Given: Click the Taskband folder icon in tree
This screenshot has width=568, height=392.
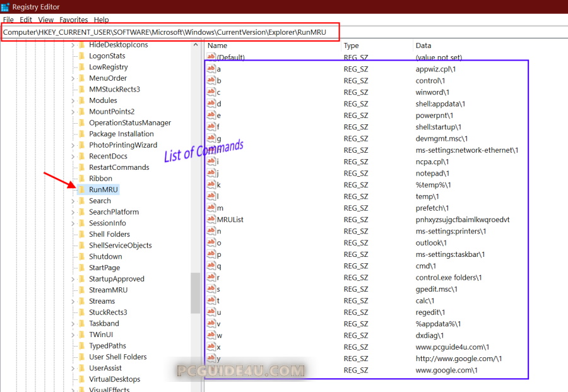Looking at the screenshot, I should click(x=81, y=323).
